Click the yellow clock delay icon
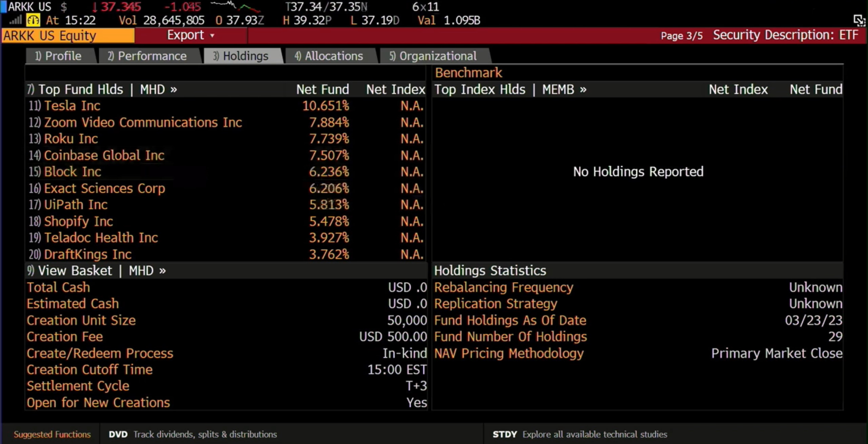Image resolution: width=868 pixels, height=444 pixels. pyautogui.click(x=33, y=20)
